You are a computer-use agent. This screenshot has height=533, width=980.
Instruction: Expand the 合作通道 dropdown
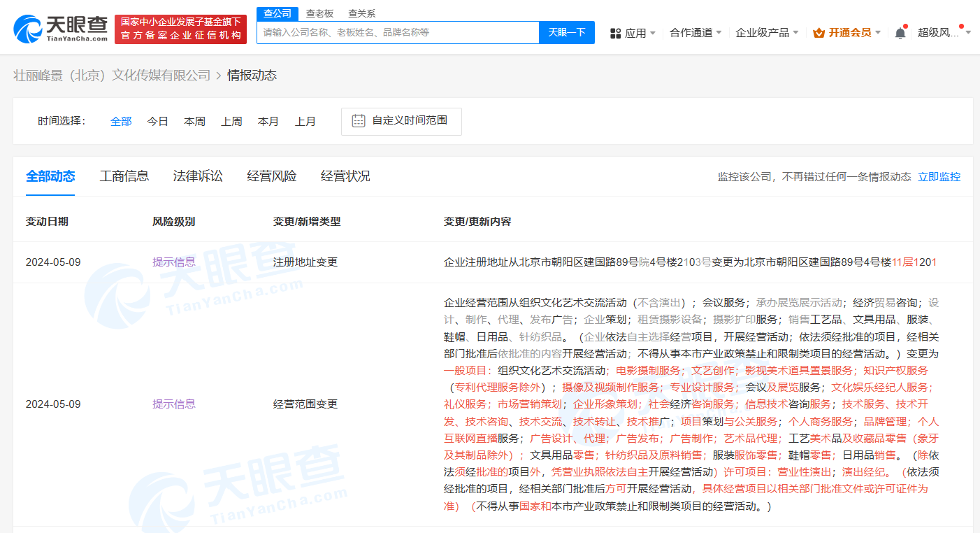pos(696,33)
